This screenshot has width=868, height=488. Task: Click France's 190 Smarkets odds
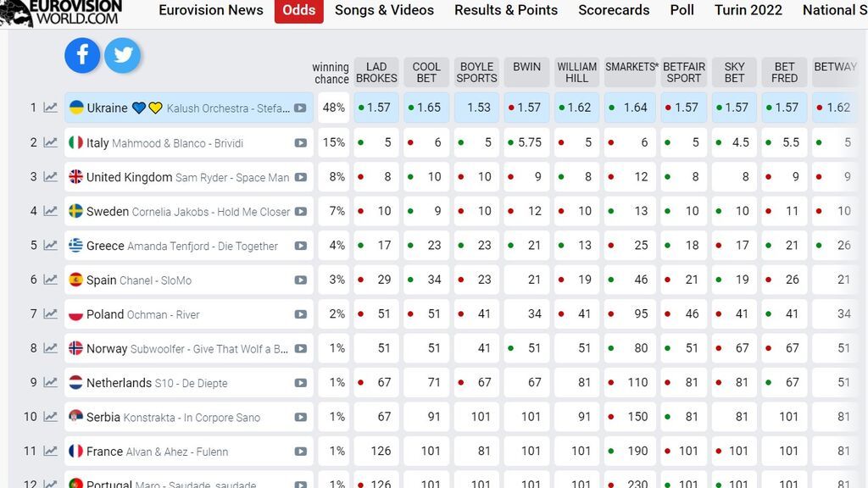(x=631, y=451)
